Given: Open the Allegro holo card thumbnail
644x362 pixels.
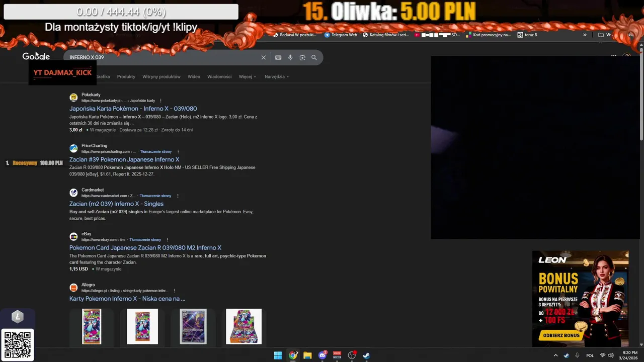Looking at the screenshot, I should [x=193, y=326].
